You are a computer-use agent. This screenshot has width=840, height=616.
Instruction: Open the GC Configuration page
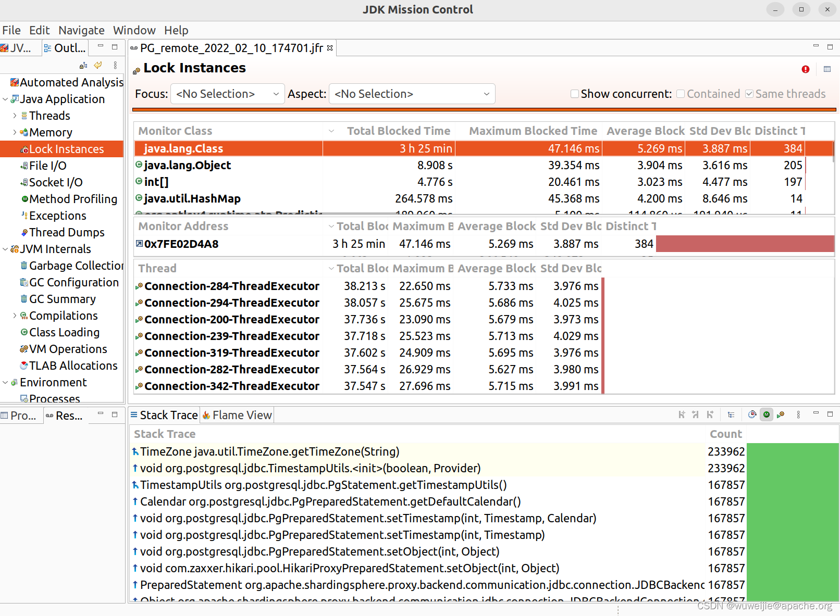tap(69, 282)
